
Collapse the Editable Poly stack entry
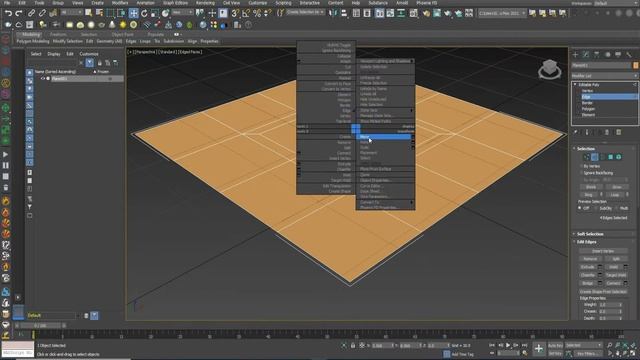[575, 84]
